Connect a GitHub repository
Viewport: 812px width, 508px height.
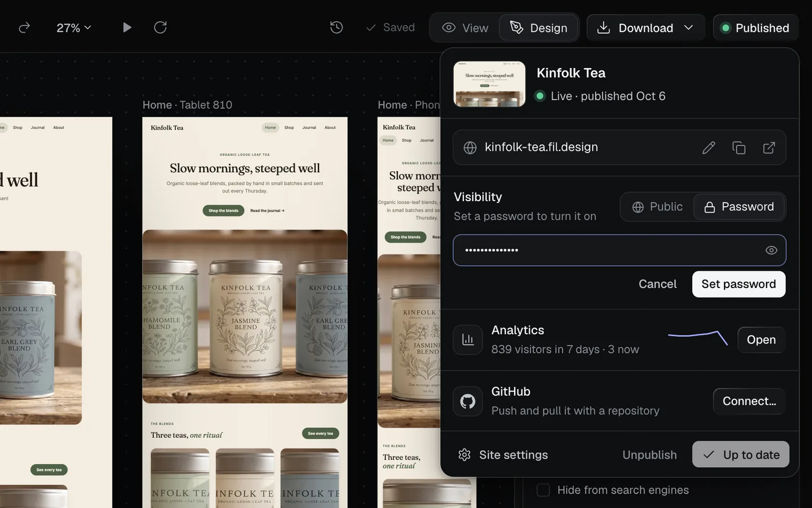[x=749, y=401]
